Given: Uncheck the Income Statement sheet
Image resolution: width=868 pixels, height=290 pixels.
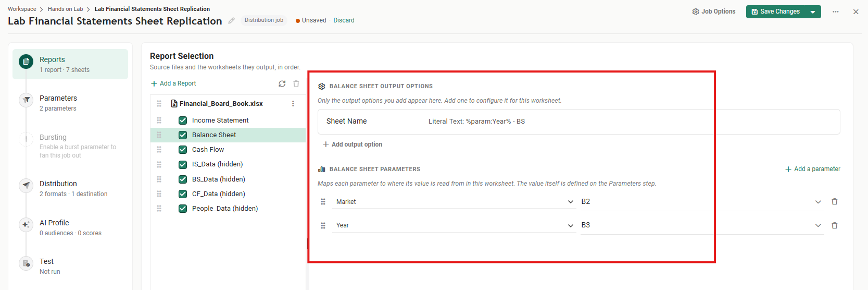Looking at the screenshot, I should click(183, 120).
